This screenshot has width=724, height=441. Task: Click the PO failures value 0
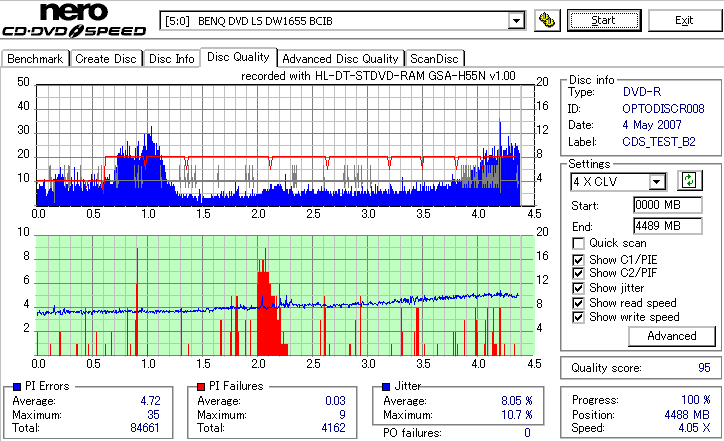point(527,433)
